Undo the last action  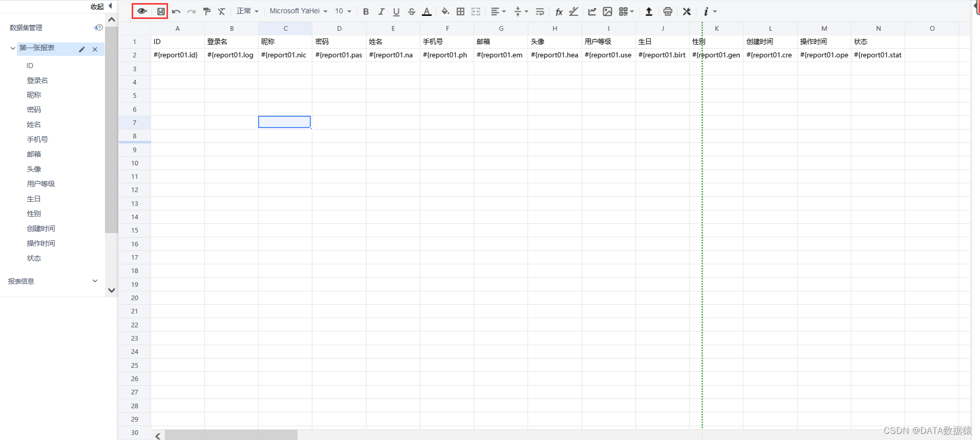coord(176,11)
